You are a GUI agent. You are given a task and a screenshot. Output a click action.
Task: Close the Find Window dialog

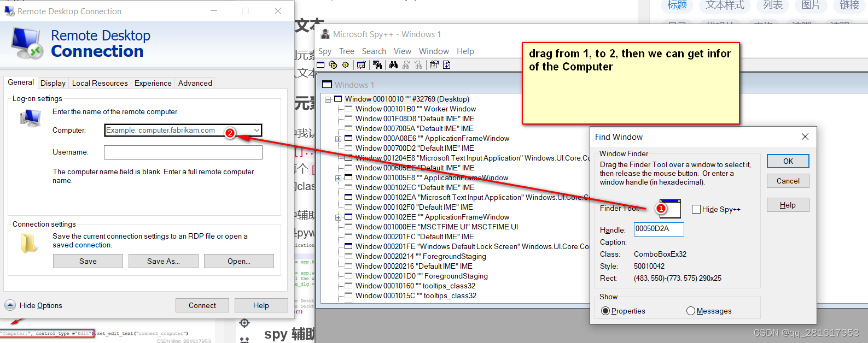805,137
